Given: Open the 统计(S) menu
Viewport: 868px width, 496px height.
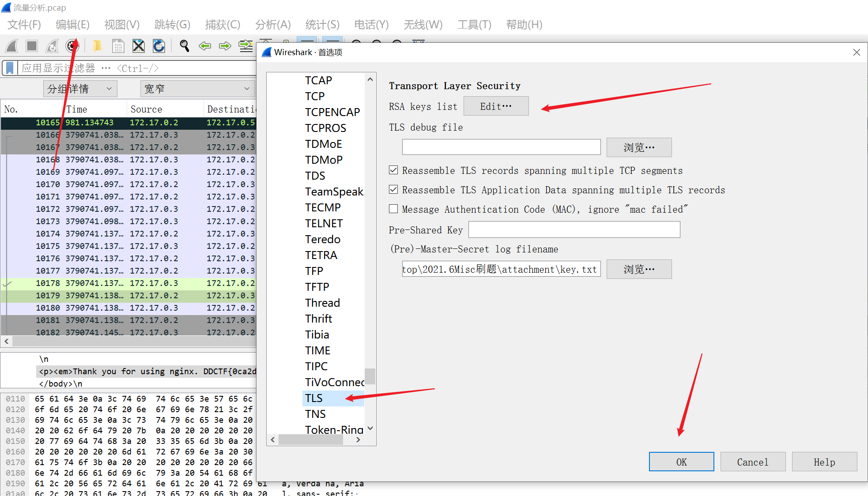Looking at the screenshot, I should [322, 24].
